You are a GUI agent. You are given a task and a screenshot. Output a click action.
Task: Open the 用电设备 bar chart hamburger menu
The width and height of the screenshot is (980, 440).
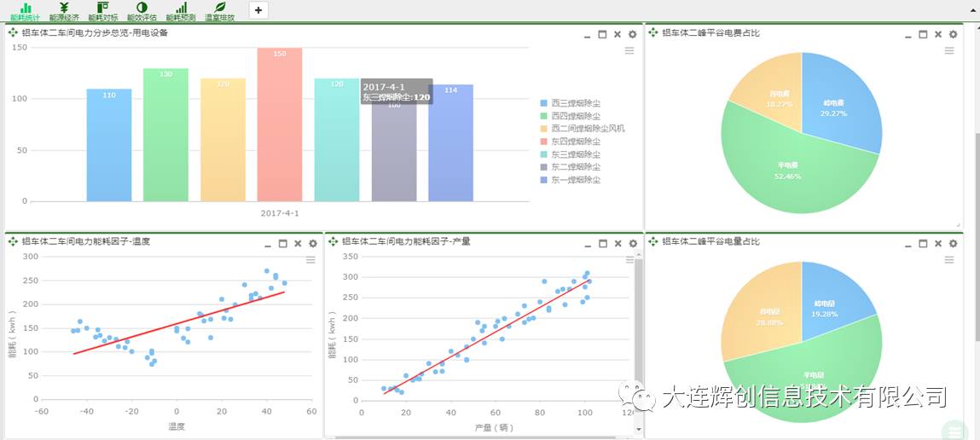coord(629,51)
